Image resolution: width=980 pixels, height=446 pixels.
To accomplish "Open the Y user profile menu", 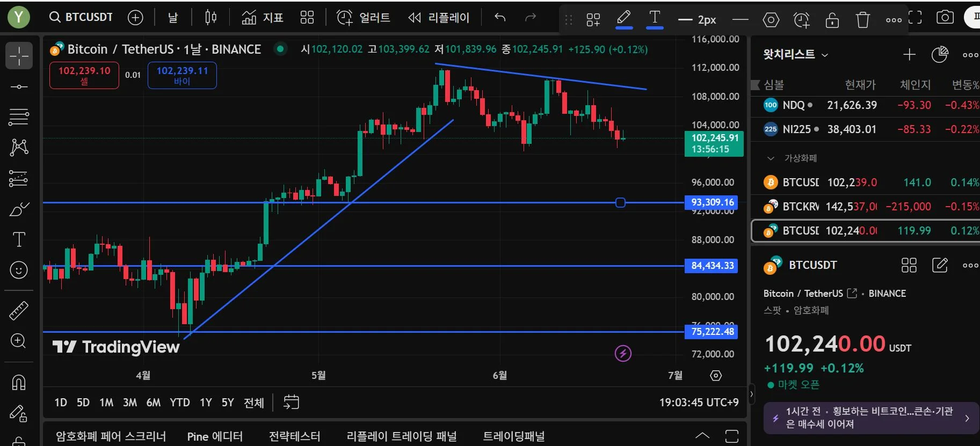I will [x=19, y=18].
